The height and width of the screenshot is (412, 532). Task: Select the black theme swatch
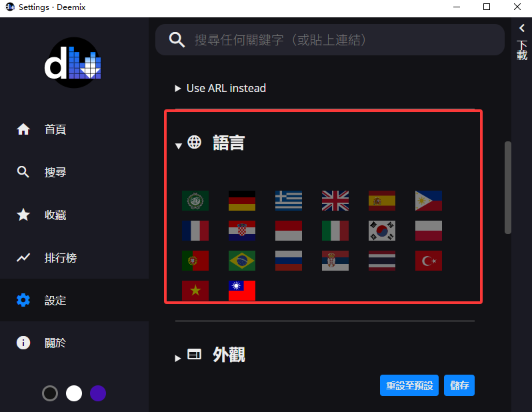pos(50,393)
